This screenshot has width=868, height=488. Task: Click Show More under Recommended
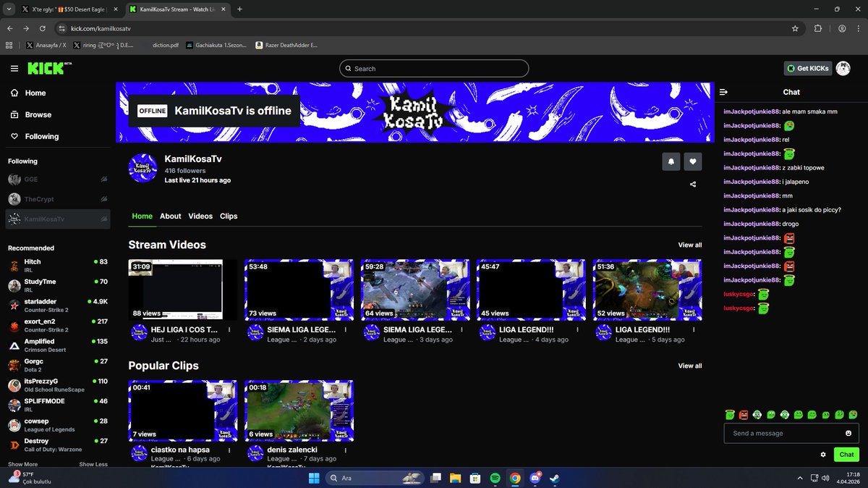pyautogui.click(x=22, y=464)
